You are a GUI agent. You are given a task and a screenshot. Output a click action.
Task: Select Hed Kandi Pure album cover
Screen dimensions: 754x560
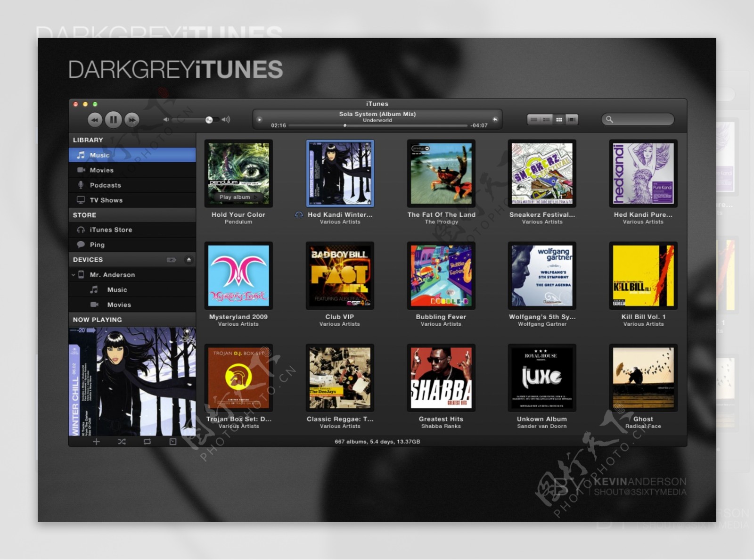pyautogui.click(x=643, y=173)
